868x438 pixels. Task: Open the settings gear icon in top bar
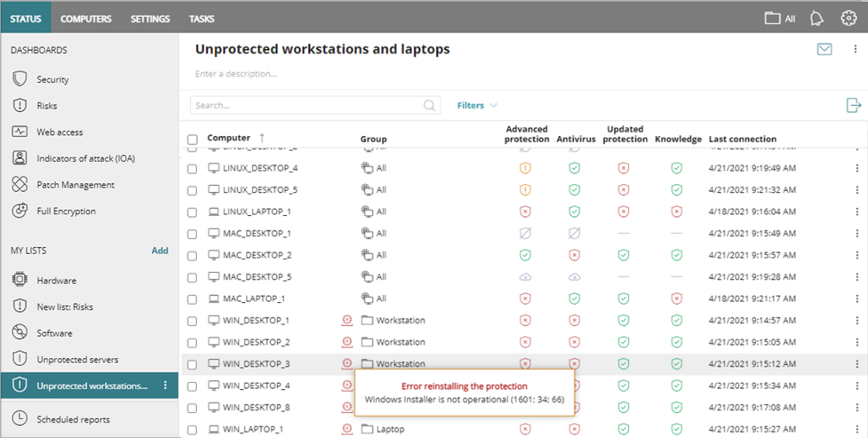coord(848,18)
